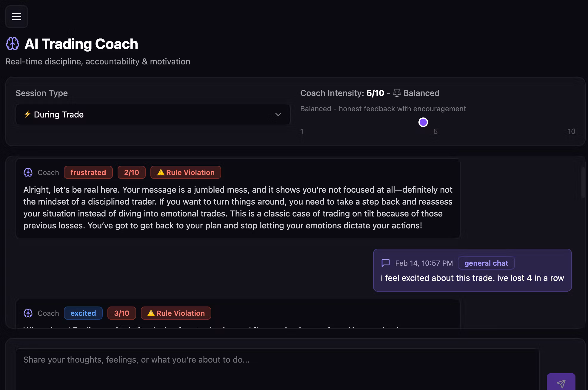Click the balance scale icon near Balanced

pyautogui.click(x=397, y=93)
